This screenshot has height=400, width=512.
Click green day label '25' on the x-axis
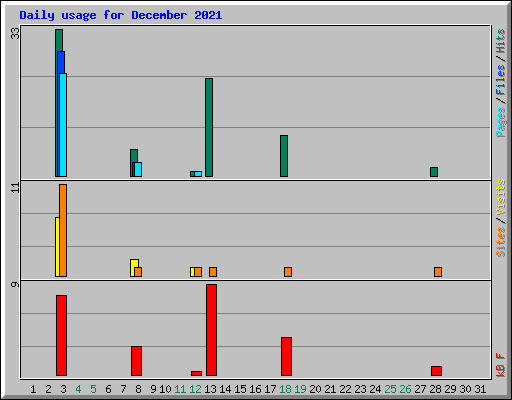point(390,389)
